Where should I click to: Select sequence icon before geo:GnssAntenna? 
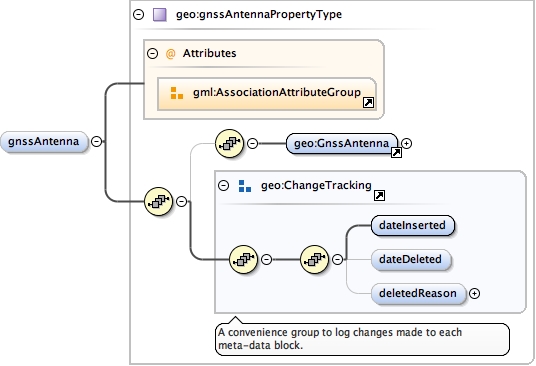click(229, 144)
